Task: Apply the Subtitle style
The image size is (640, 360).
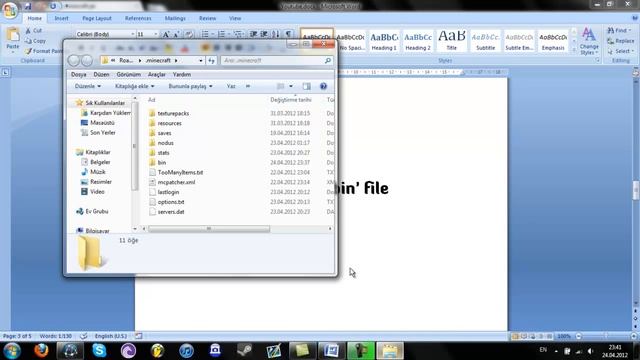Action: coord(485,40)
